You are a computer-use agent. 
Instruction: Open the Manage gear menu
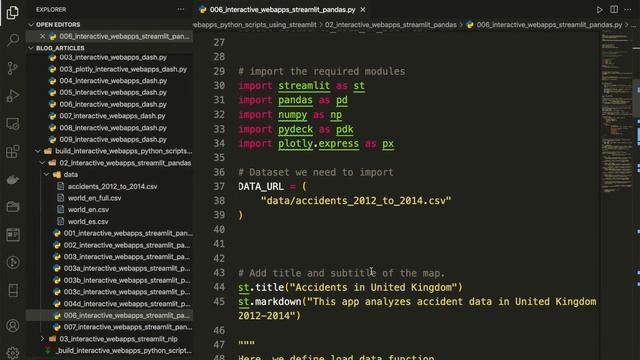[13, 353]
